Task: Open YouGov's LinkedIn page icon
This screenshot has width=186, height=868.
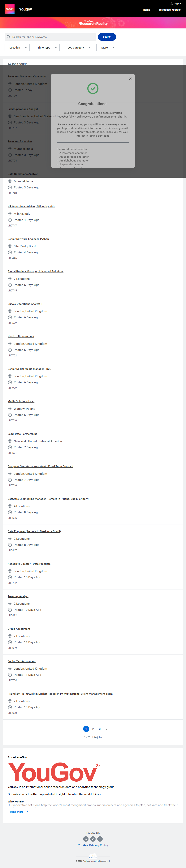Action: tap(86, 839)
